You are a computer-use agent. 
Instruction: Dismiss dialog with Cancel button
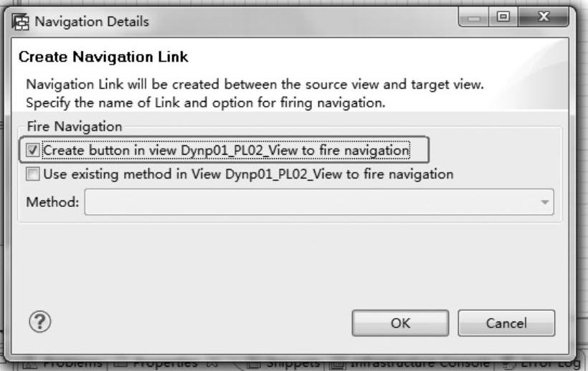(x=506, y=323)
